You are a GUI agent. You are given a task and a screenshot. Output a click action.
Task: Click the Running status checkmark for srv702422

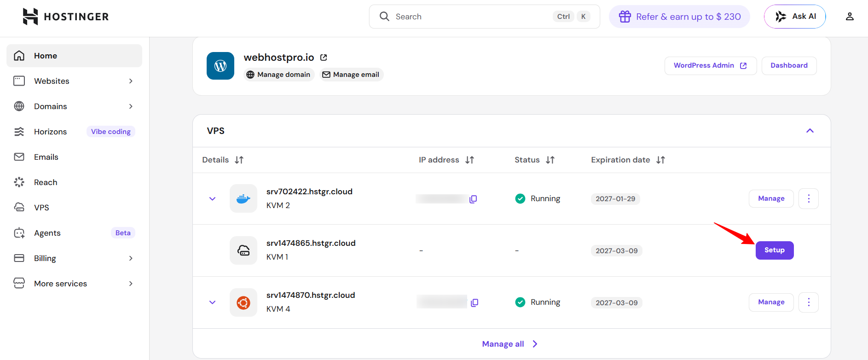click(520, 198)
